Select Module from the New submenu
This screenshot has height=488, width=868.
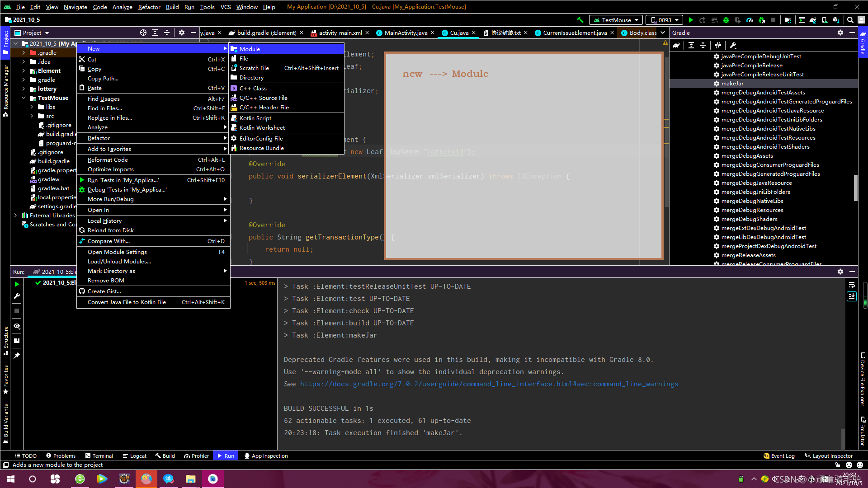pos(250,49)
